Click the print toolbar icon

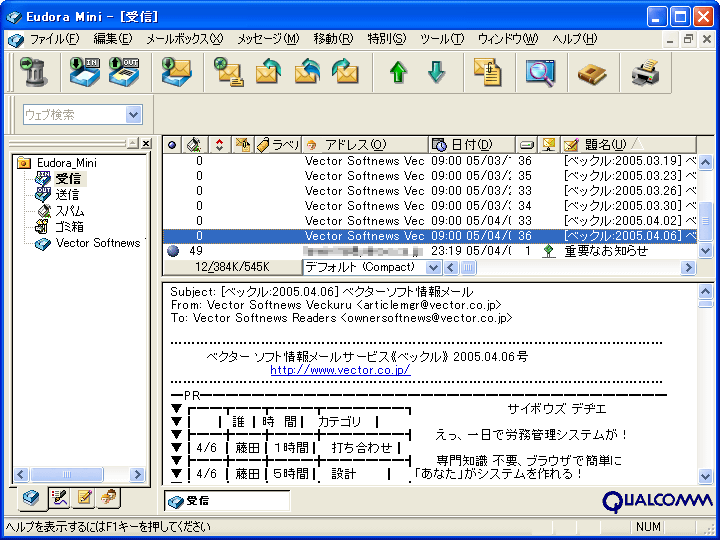(645, 72)
